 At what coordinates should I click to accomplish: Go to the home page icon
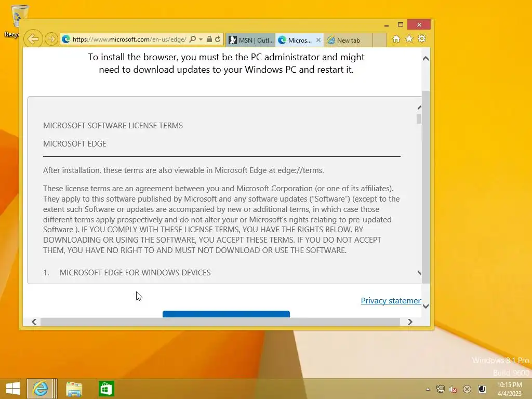(x=396, y=38)
